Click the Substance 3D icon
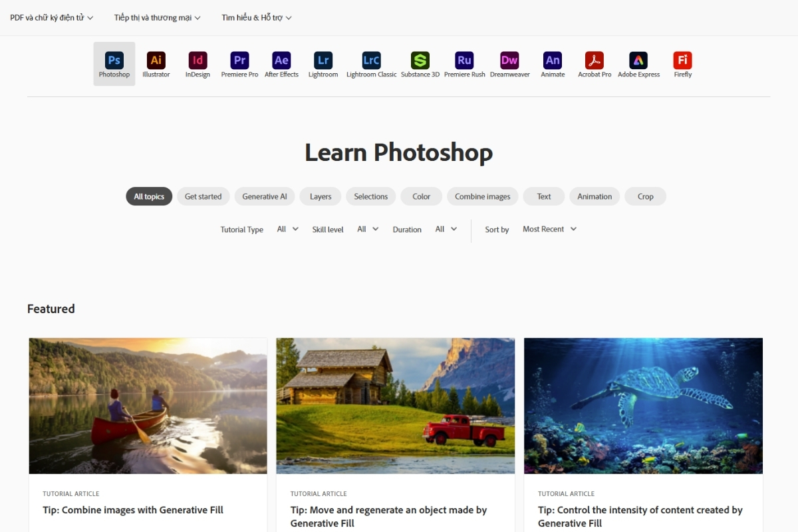The width and height of the screenshot is (798, 532). (x=420, y=64)
